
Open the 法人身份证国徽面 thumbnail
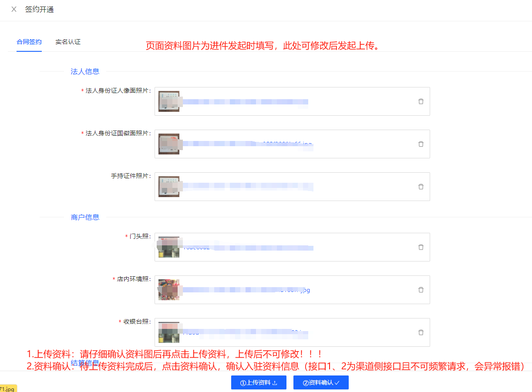coord(169,144)
